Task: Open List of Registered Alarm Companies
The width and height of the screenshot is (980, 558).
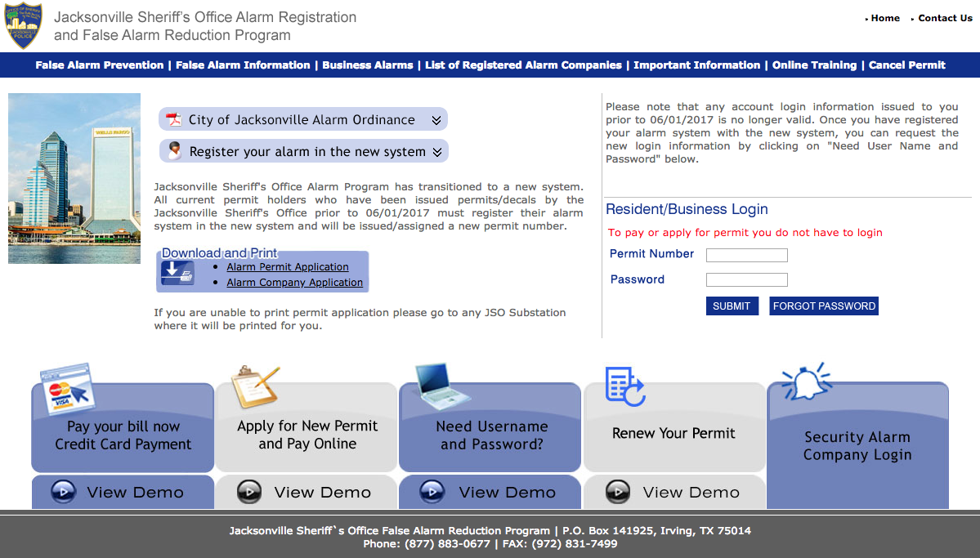Action: click(x=523, y=65)
